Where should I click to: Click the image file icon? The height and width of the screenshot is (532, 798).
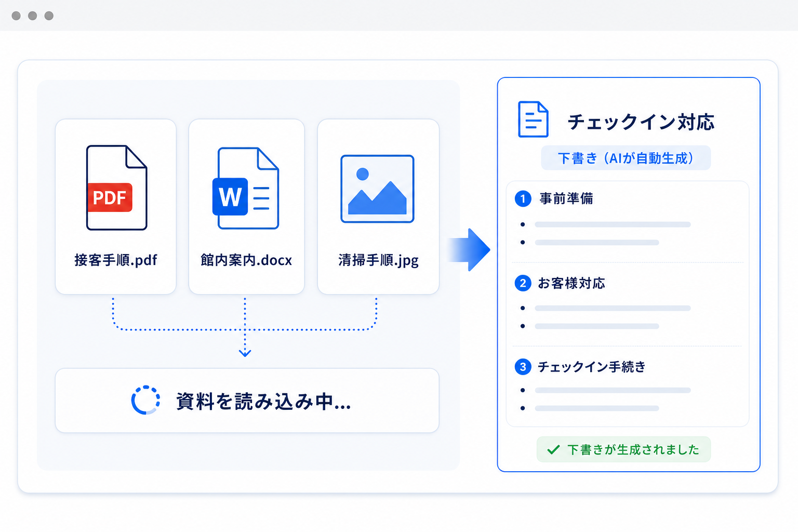(x=377, y=189)
